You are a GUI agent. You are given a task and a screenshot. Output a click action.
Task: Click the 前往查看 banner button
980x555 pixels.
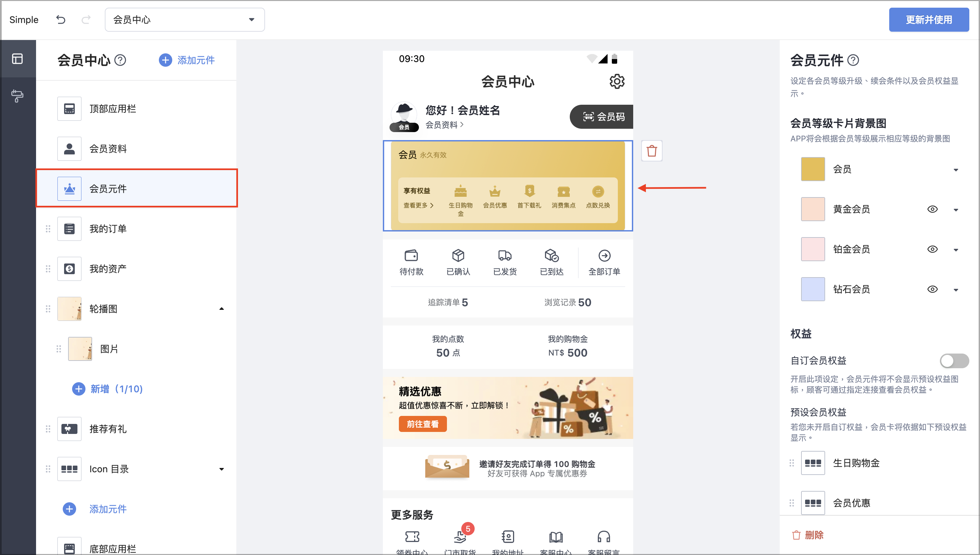(423, 424)
